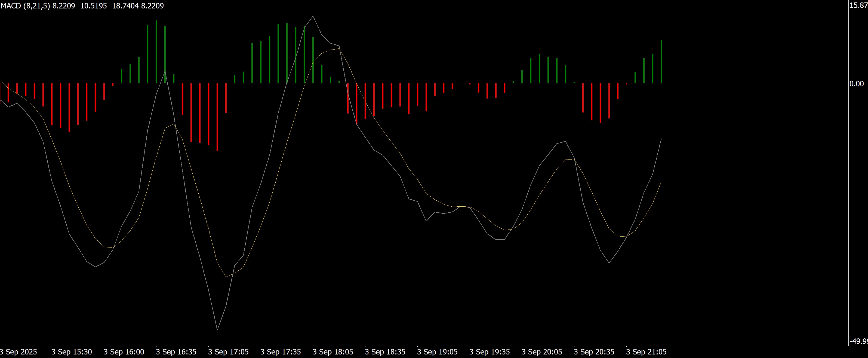Click the last green histogram bar on right

[x=661, y=62]
